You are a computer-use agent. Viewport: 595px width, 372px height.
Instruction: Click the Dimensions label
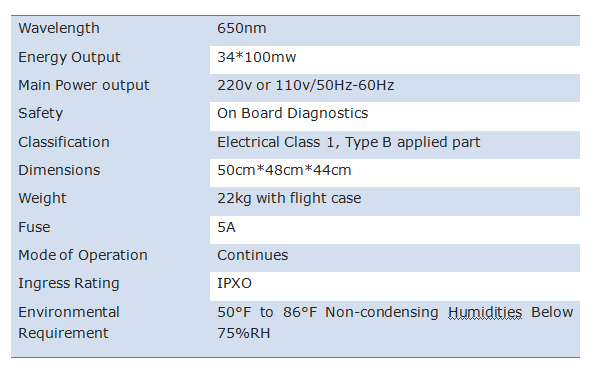59,170
